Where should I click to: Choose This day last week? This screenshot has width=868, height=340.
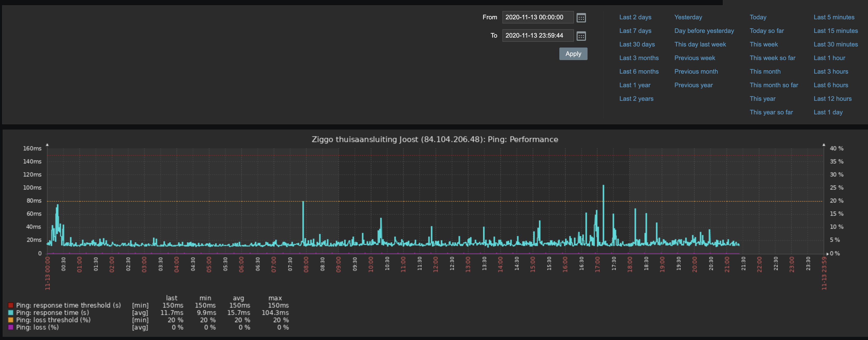pos(700,44)
